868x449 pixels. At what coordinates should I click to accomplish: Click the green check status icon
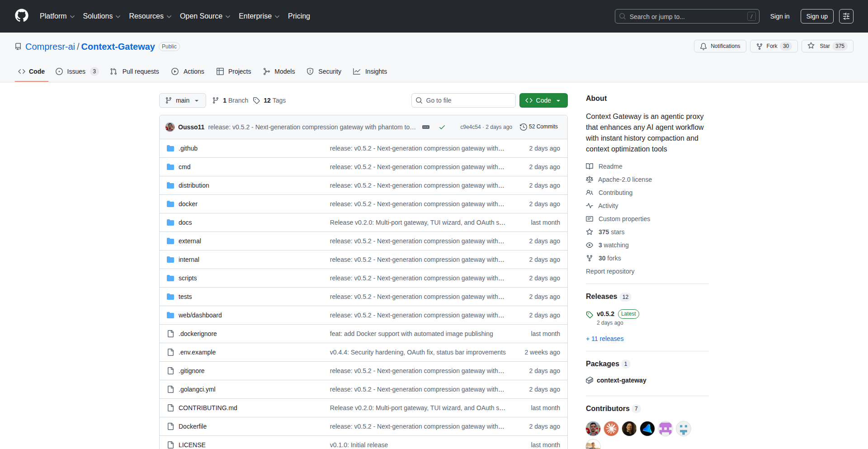coord(442,127)
